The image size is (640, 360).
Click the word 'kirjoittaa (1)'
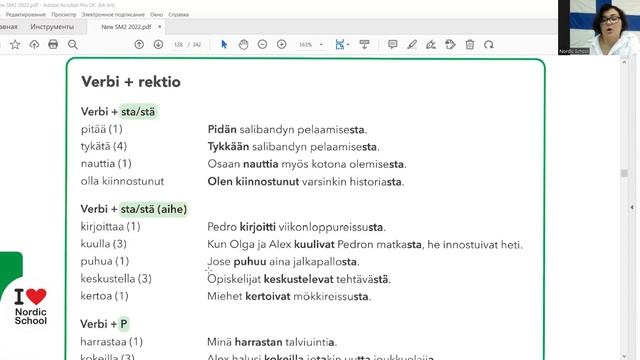(111, 227)
